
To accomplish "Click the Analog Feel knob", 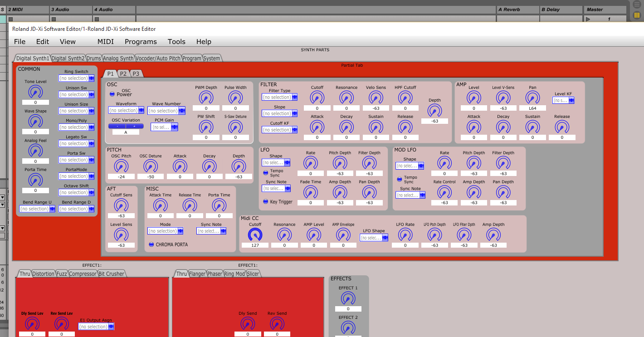I will 35,151.
